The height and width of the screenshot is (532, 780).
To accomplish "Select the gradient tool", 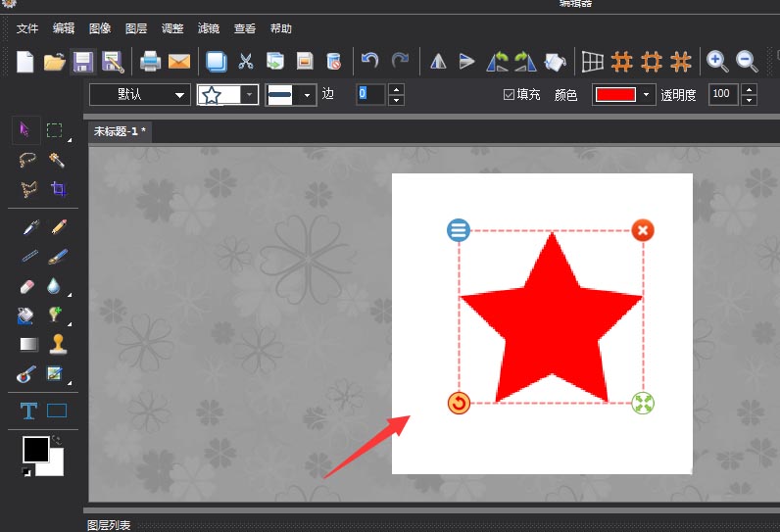I will tap(28, 344).
